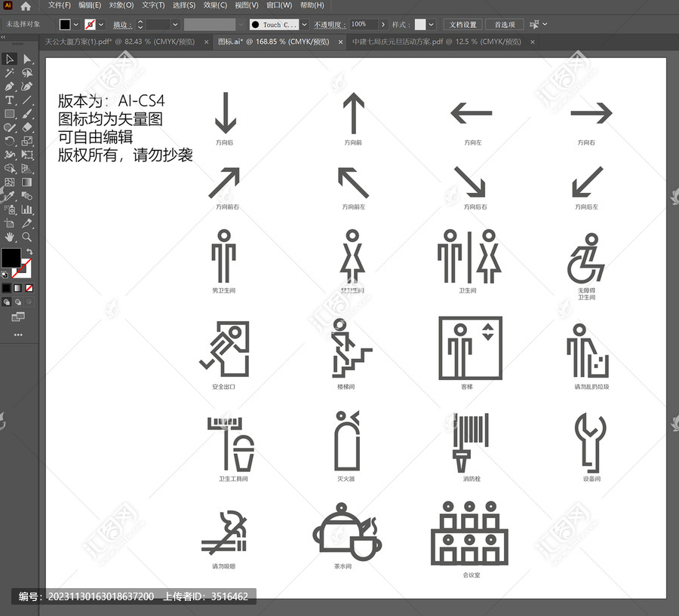Select the Artboard tool

click(x=10, y=223)
